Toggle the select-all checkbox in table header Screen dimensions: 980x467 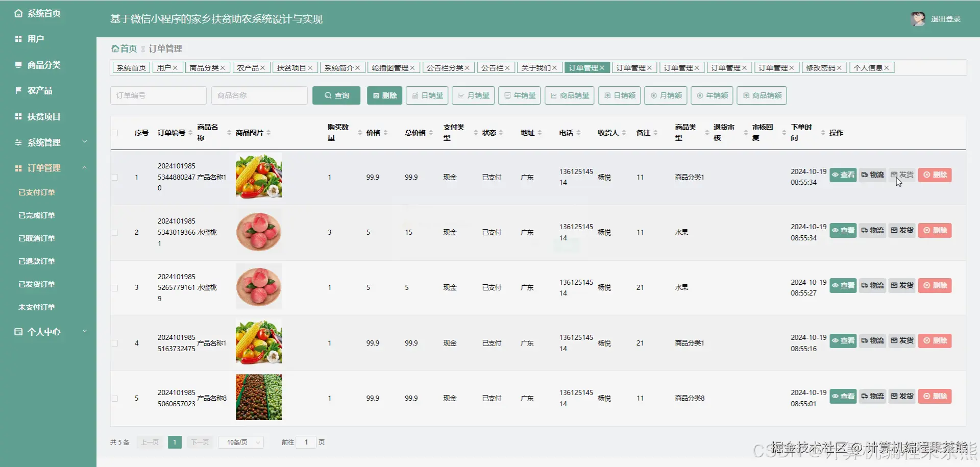(115, 133)
